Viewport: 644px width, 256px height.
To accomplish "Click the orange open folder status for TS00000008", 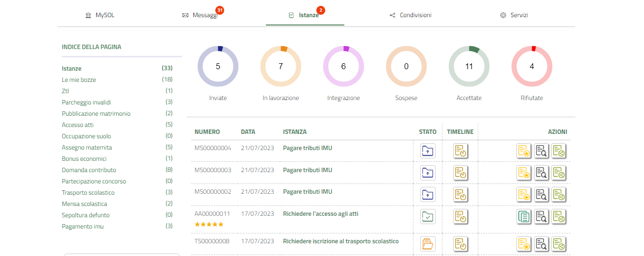I will [x=428, y=244].
